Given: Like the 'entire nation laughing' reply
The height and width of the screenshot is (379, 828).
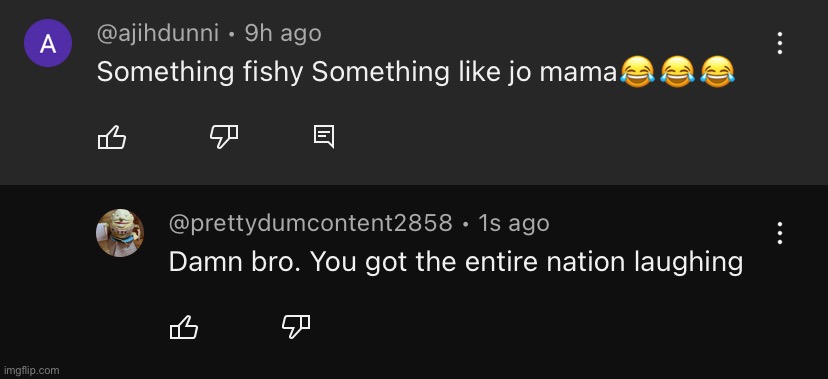Looking at the screenshot, I should [184, 327].
